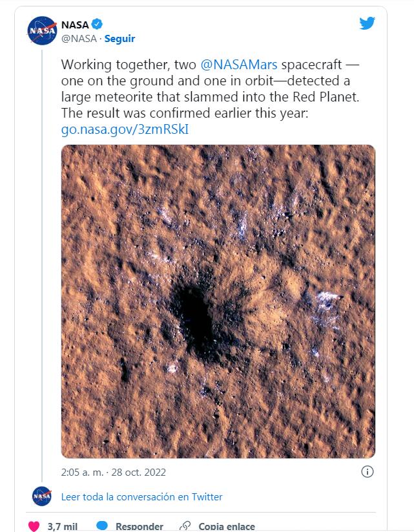Click the @NASA handle
This screenshot has height=532, width=414.
coord(78,39)
